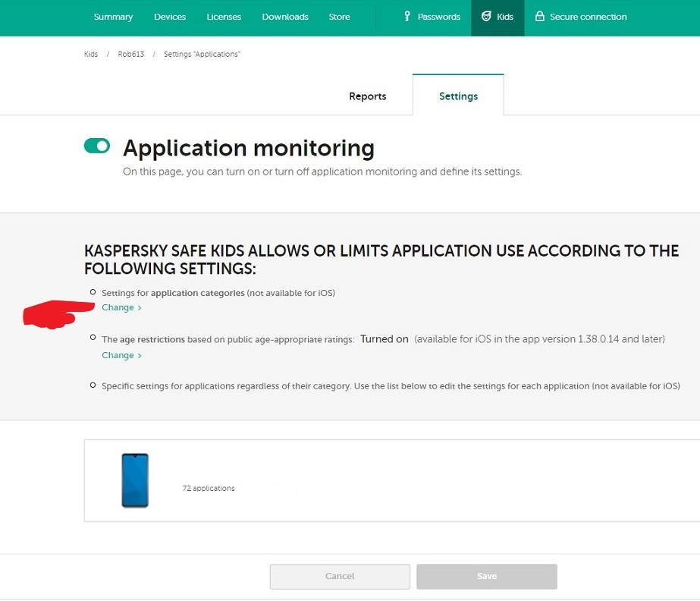Open Rob613 breadcrumb link
Image resolution: width=700 pixels, height=601 pixels.
130,54
